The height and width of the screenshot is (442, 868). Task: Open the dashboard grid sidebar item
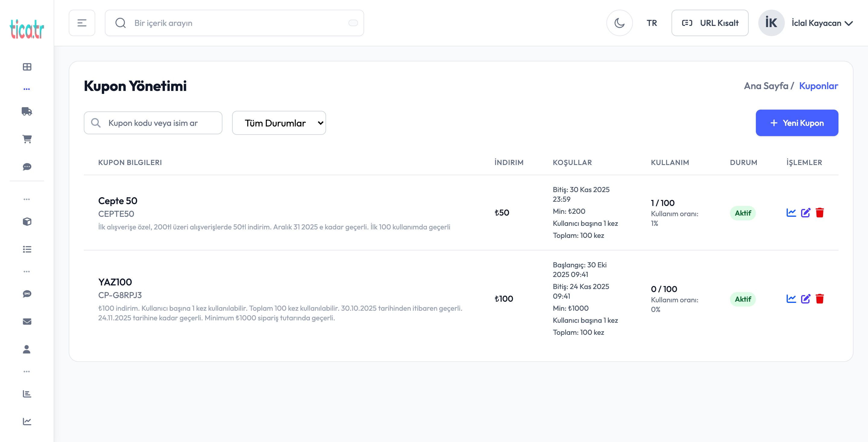point(27,67)
